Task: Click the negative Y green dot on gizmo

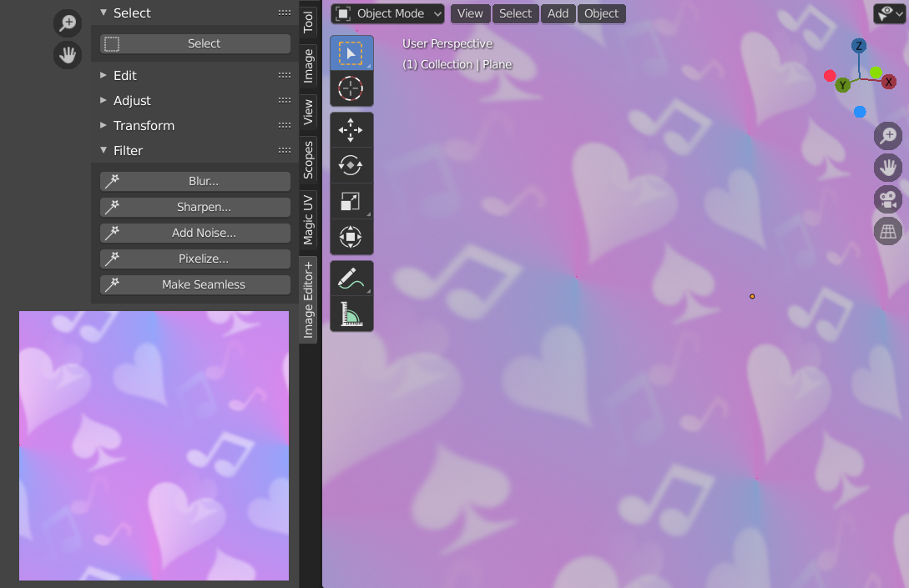Action: pos(876,73)
